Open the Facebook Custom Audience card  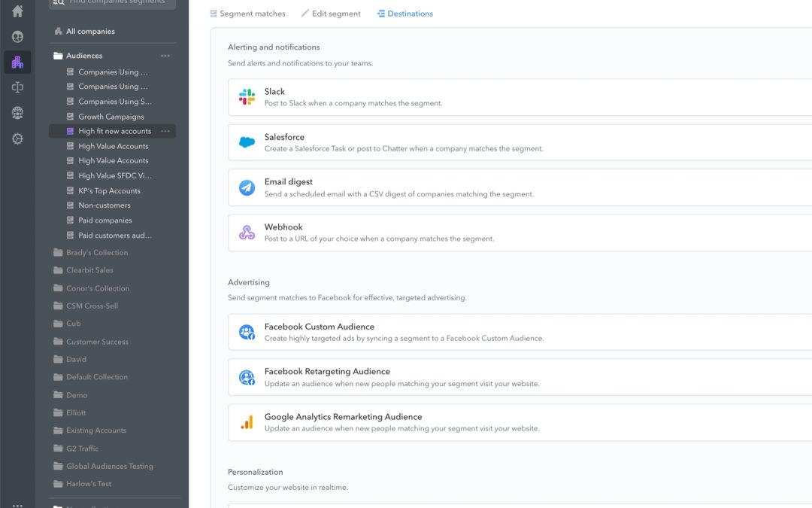(x=520, y=332)
